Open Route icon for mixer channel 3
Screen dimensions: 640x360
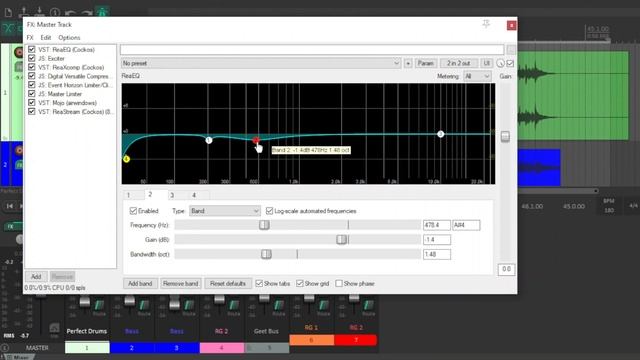click(189, 306)
